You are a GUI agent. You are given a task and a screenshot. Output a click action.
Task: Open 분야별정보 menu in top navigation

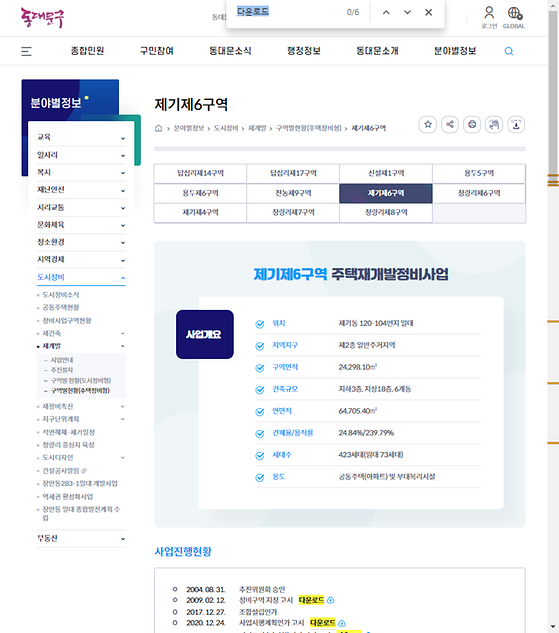pos(455,51)
